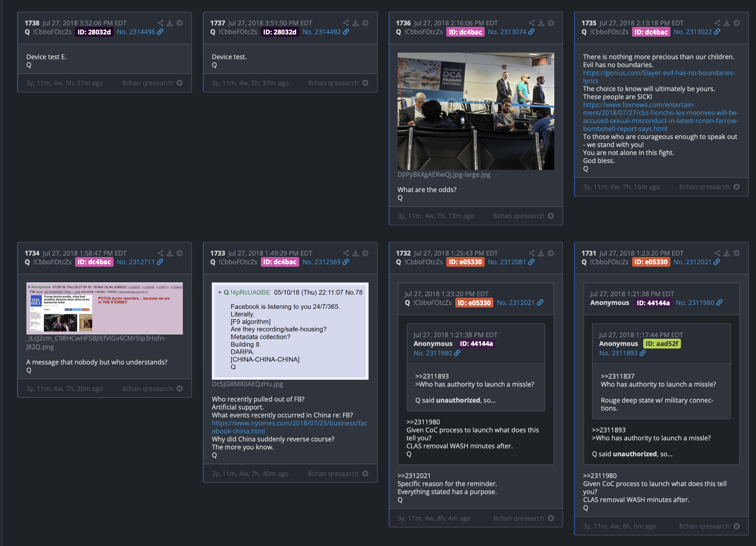Screen dimensions: 756x546
Task: Enlarge the Facebook is listening image in post 1733
Action: click(x=290, y=331)
